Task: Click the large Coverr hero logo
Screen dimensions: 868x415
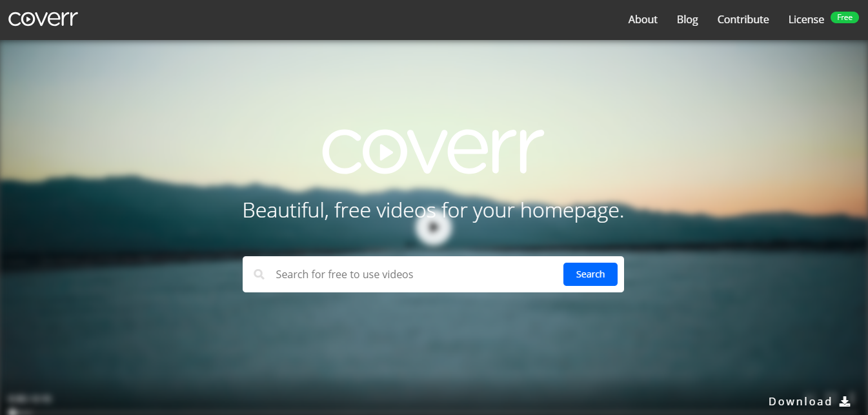Action: [x=433, y=151]
